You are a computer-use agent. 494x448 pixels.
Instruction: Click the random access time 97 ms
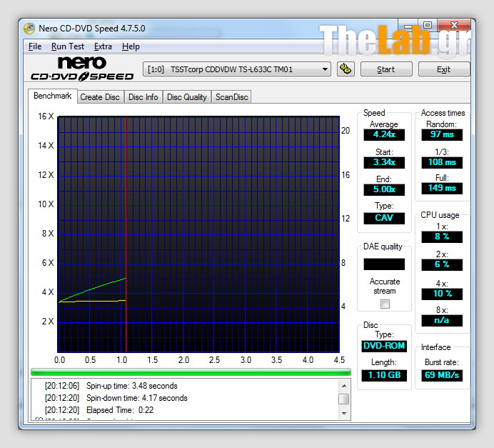tap(442, 134)
